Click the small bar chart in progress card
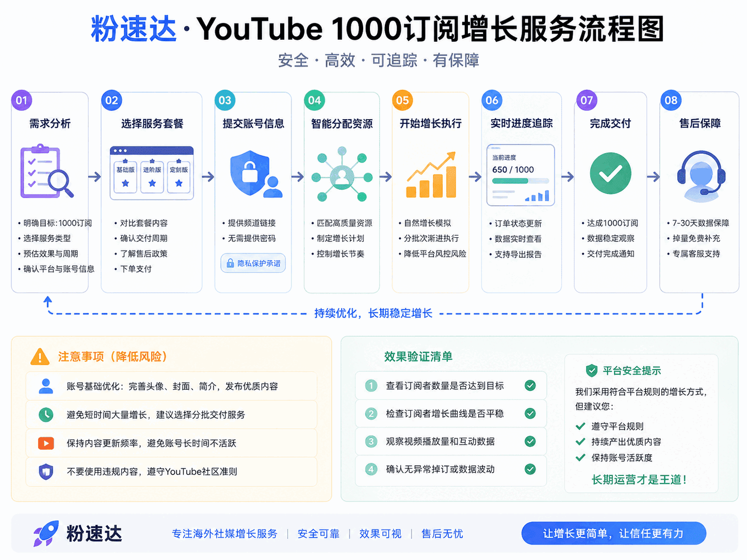This screenshot has height=560, width=747. tap(537, 196)
